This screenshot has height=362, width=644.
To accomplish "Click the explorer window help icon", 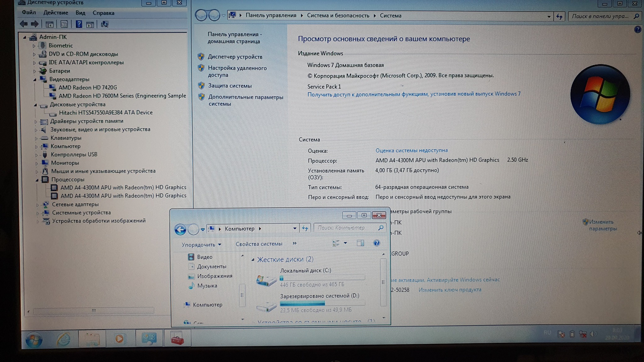I will click(x=376, y=243).
